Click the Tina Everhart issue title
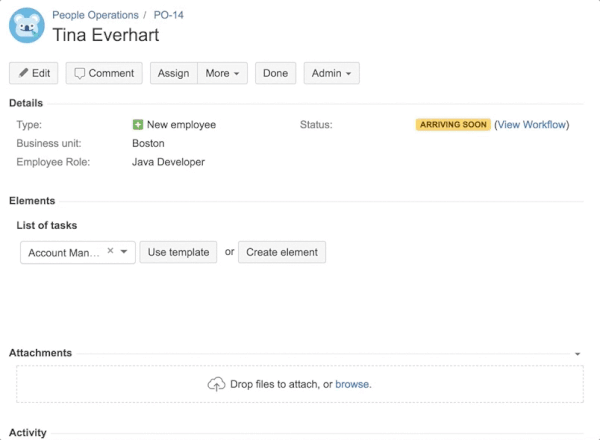Image resolution: width=600 pixels, height=440 pixels. [x=105, y=35]
